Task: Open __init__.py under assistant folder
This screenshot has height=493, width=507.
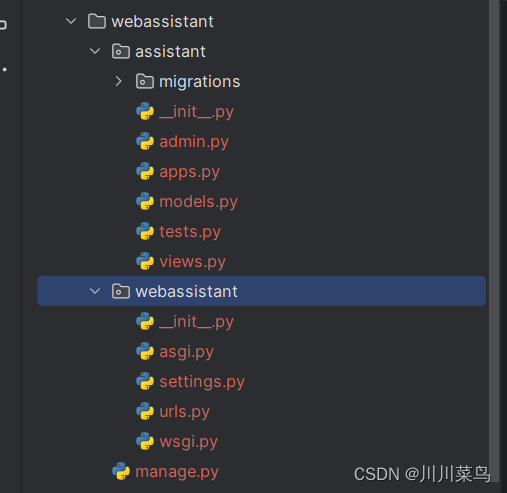Action: coord(196,112)
